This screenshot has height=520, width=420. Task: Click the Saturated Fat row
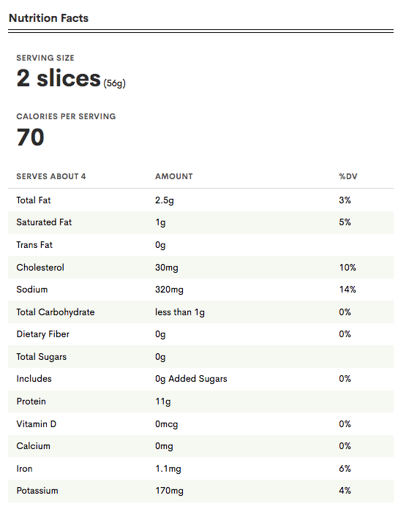pyautogui.click(x=200, y=222)
